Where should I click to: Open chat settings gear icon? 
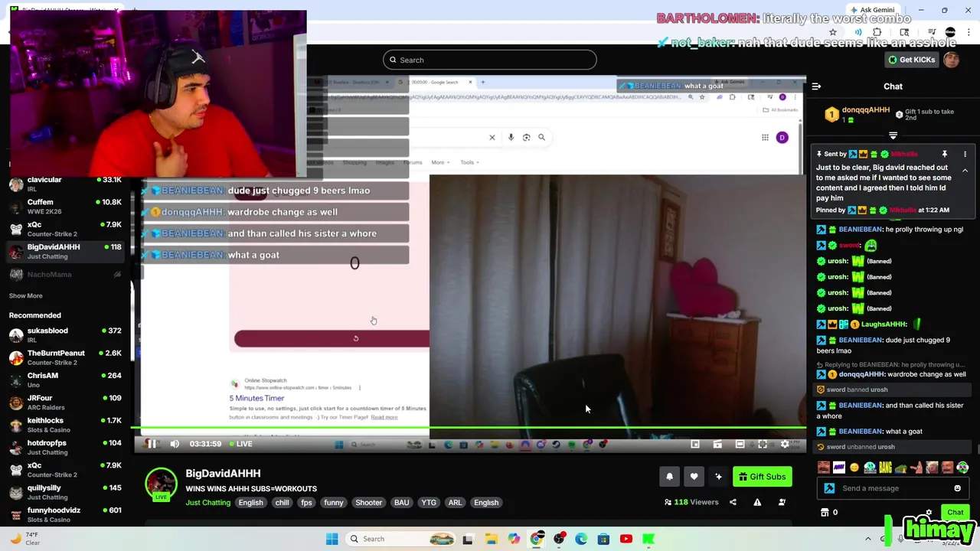click(929, 513)
